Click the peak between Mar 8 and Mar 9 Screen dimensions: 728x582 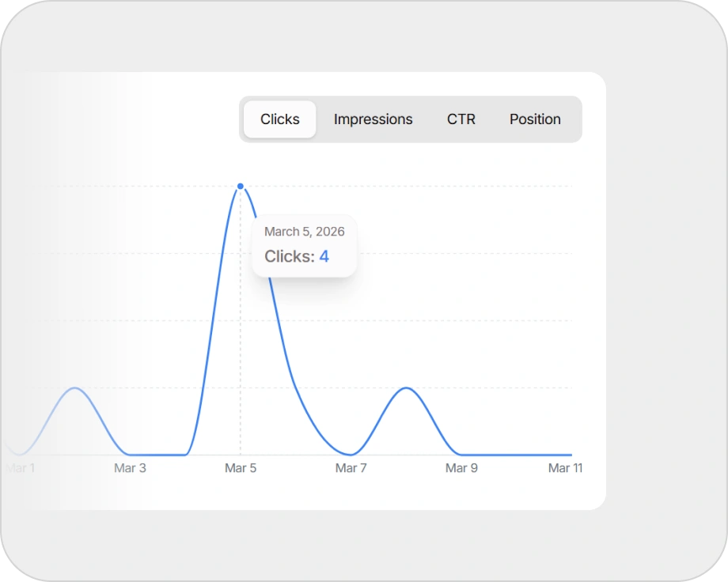(407, 387)
